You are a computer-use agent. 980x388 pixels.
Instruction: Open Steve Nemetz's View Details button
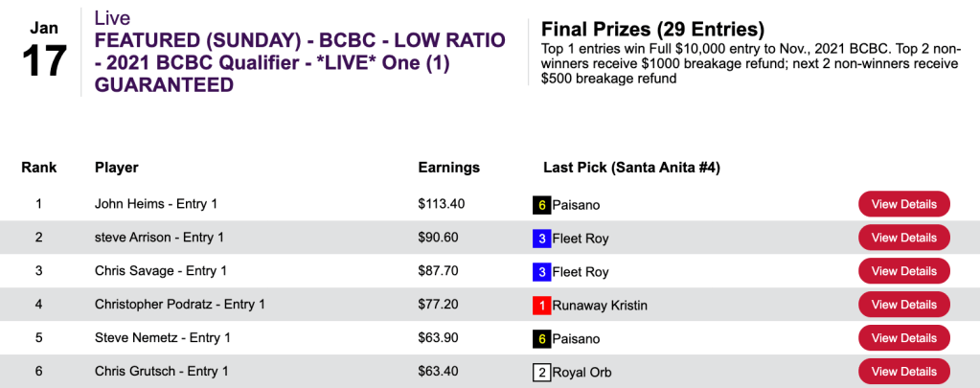[903, 338]
